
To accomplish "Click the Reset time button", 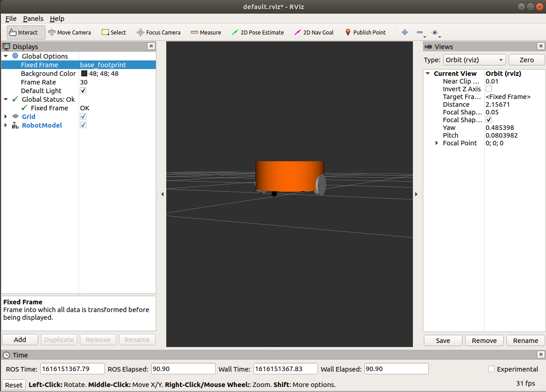I will [x=14, y=385].
